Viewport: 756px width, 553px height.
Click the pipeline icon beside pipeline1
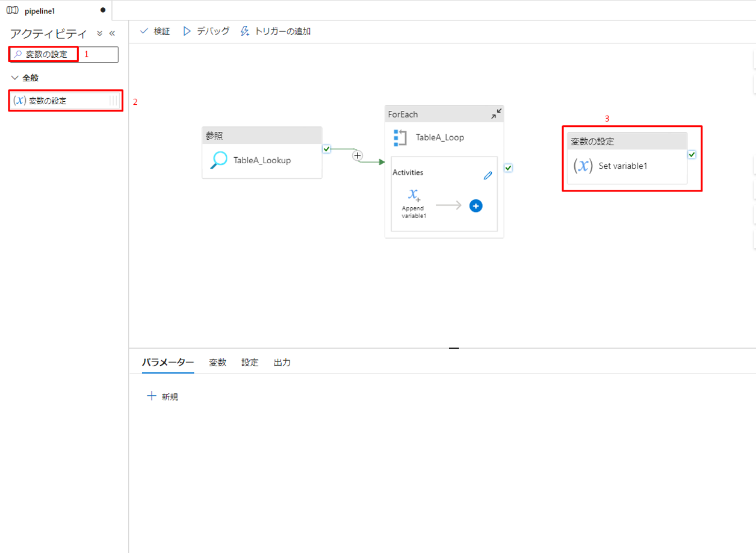click(x=12, y=10)
